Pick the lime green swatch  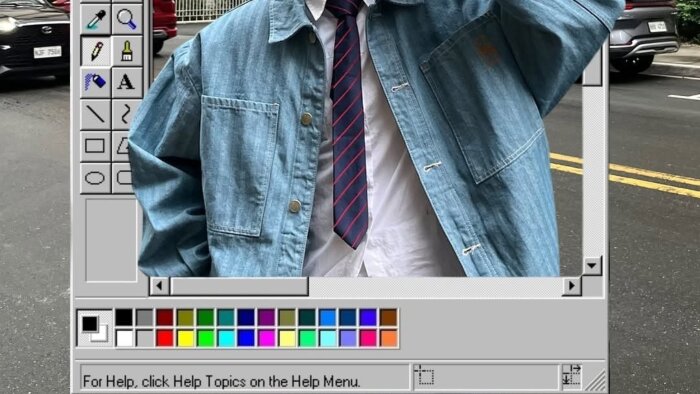tap(205, 338)
